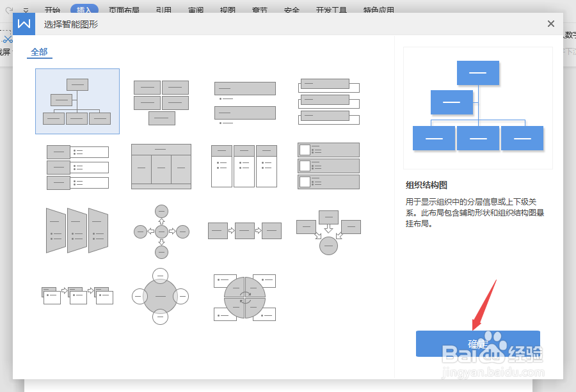This screenshot has height=392, width=576.
Task: Select the picture process layout with documents
Action: click(77, 295)
